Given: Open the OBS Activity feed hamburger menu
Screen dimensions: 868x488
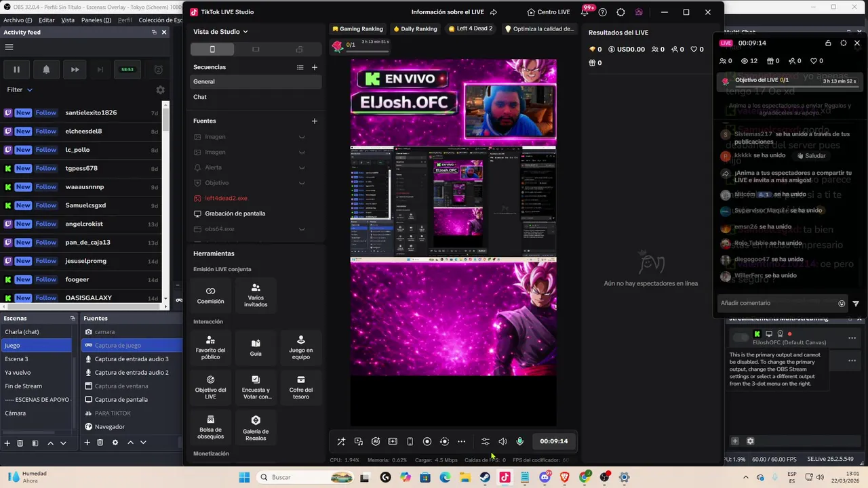Looking at the screenshot, I should coord(9,47).
